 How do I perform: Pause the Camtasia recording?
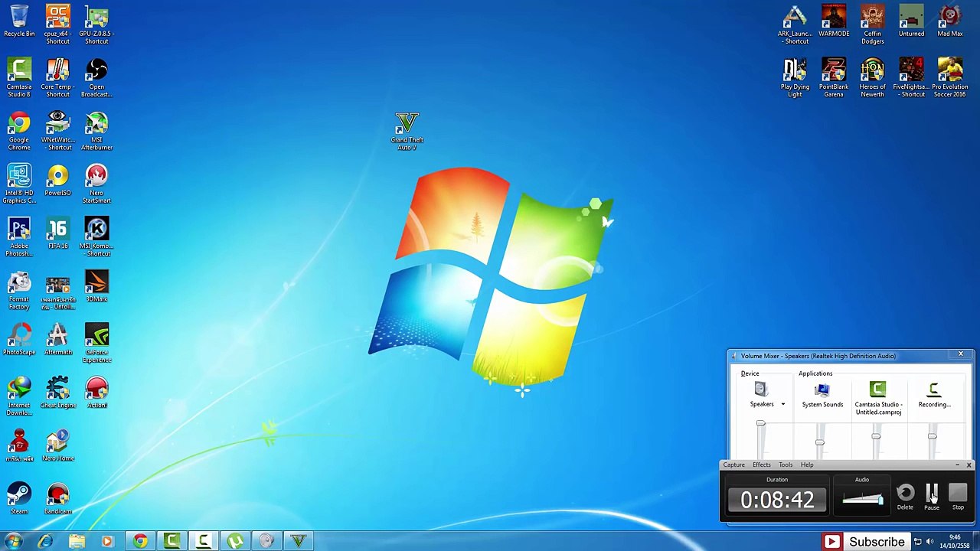point(932,495)
